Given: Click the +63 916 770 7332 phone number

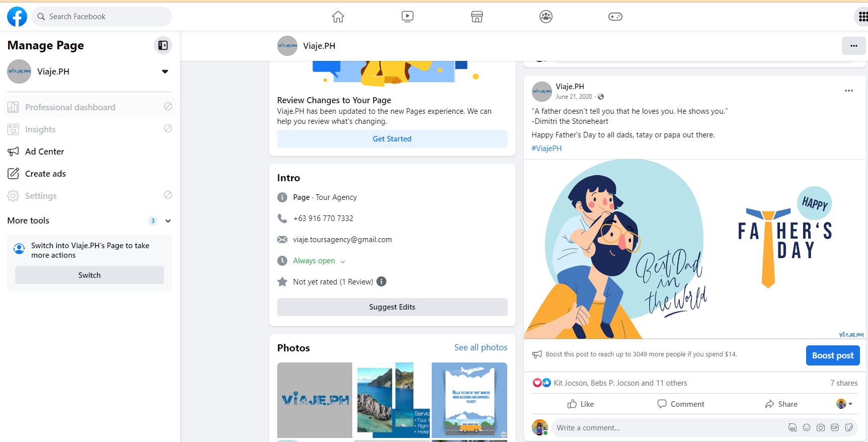Looking at the screenshot, I should (x=323, y=218).
